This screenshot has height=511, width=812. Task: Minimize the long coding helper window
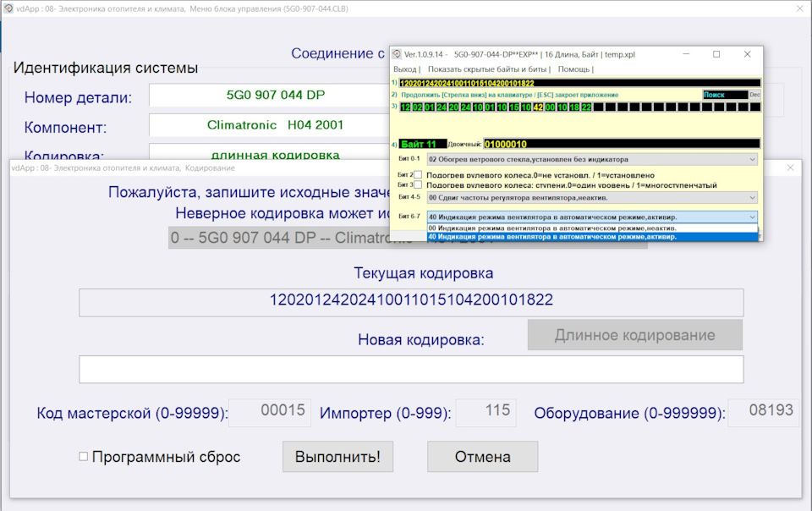click(x=686, y=54)
